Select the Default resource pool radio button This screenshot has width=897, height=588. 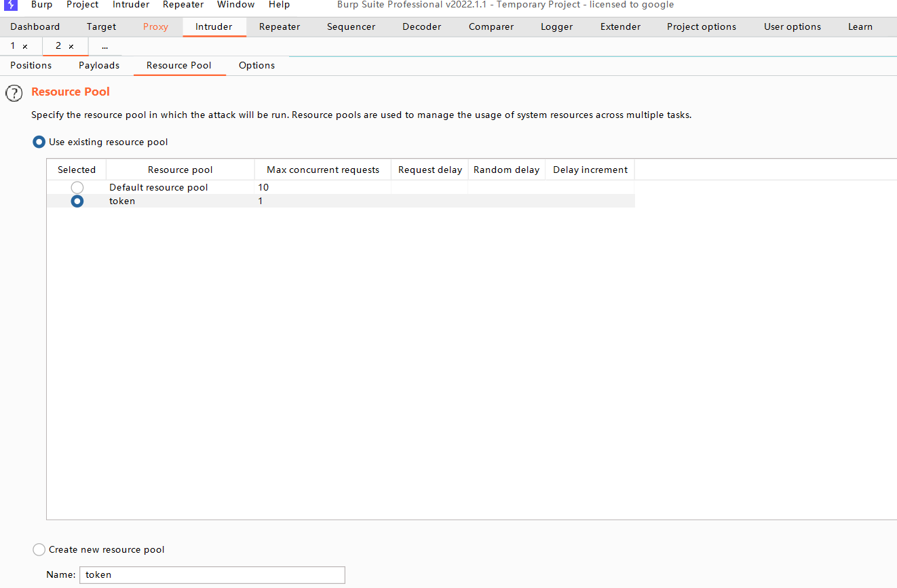77,187
